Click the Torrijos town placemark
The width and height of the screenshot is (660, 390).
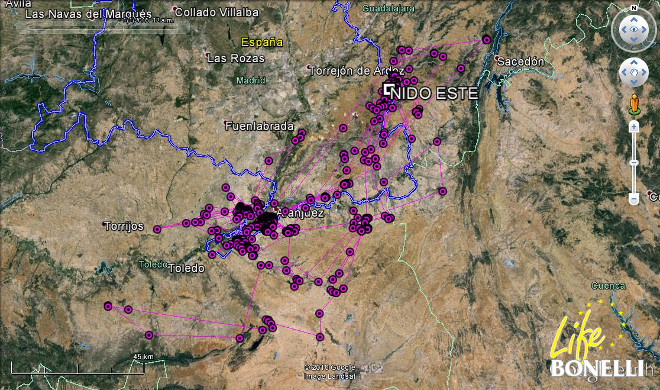(123, 226)
